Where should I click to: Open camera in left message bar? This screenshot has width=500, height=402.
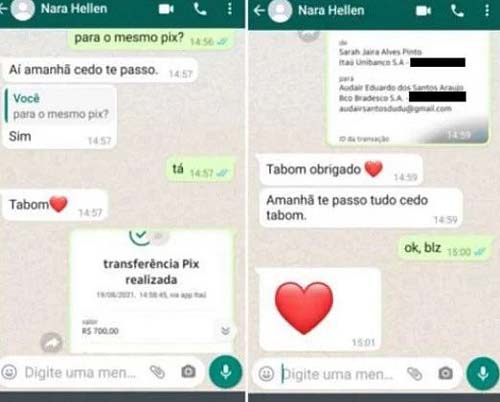(188, 371)
